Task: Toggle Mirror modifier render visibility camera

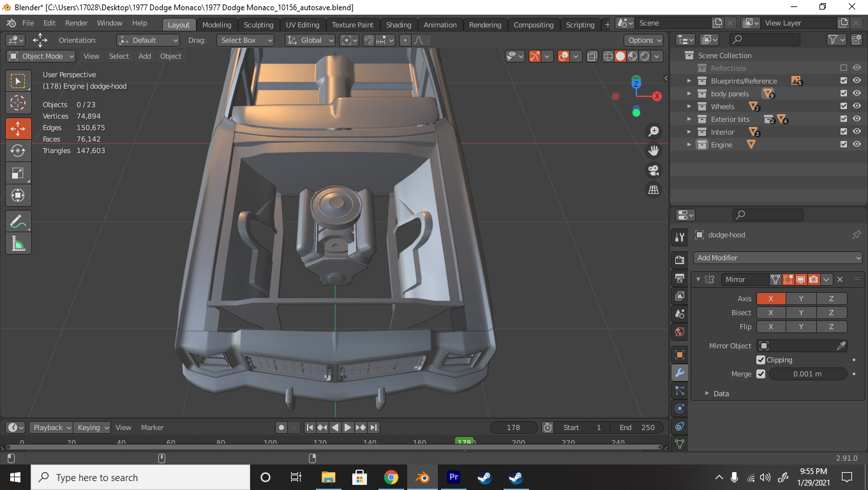Action: (814, 279)
